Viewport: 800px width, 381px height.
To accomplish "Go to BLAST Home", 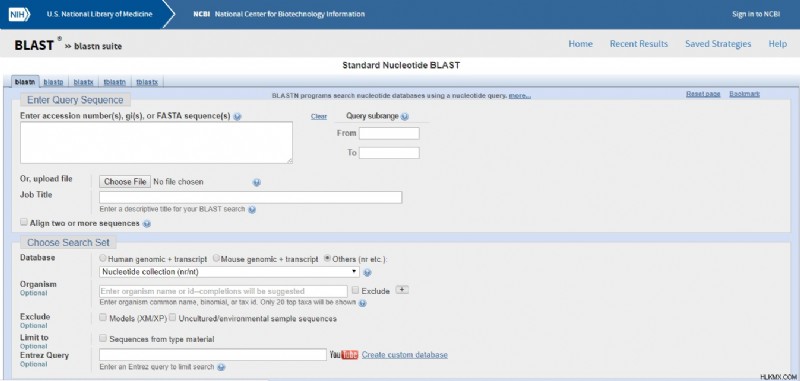I will tap(581, 44).
